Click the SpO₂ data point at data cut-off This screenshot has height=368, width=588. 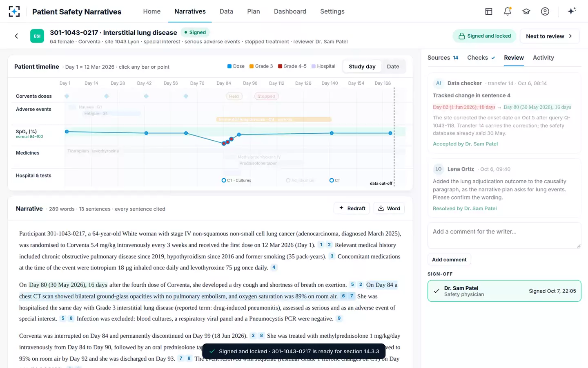[390, 133]
